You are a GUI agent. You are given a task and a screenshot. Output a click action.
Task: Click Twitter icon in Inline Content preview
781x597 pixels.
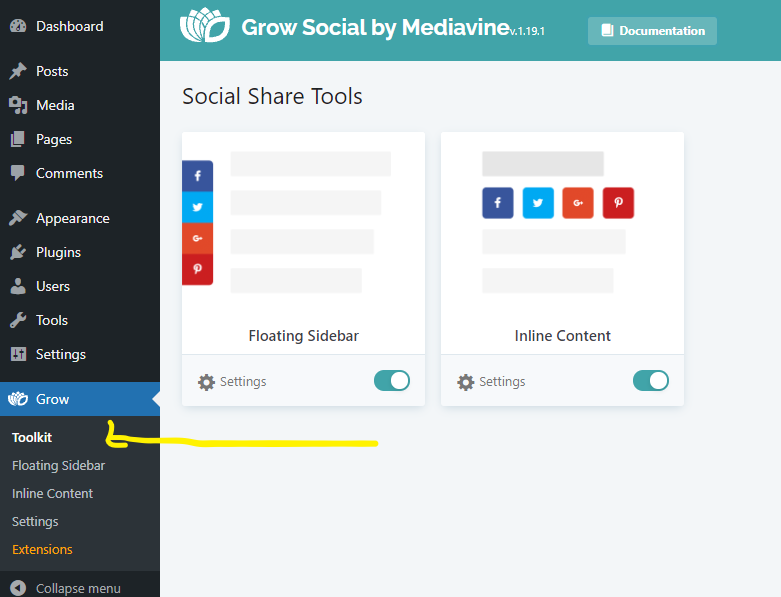coord(538,203)
